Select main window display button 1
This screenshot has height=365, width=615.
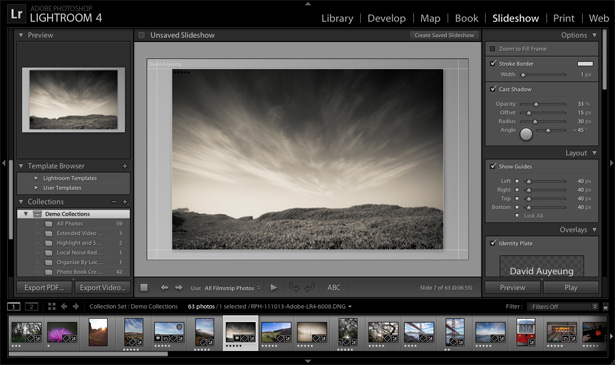(x=14, y=307)
